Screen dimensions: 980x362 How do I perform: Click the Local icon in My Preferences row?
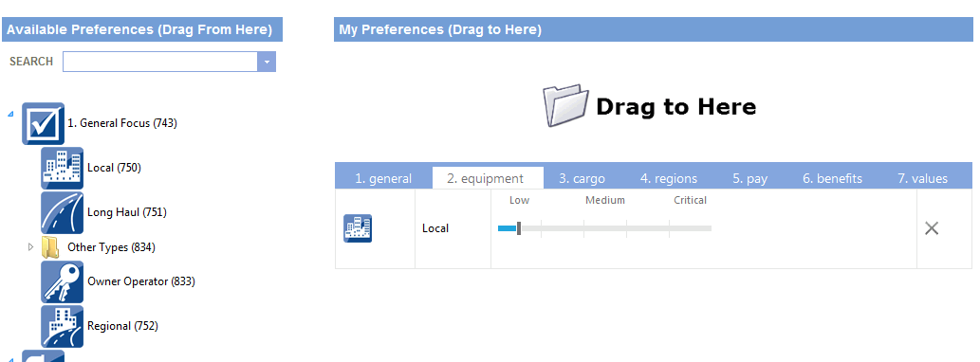coord(358,228)
